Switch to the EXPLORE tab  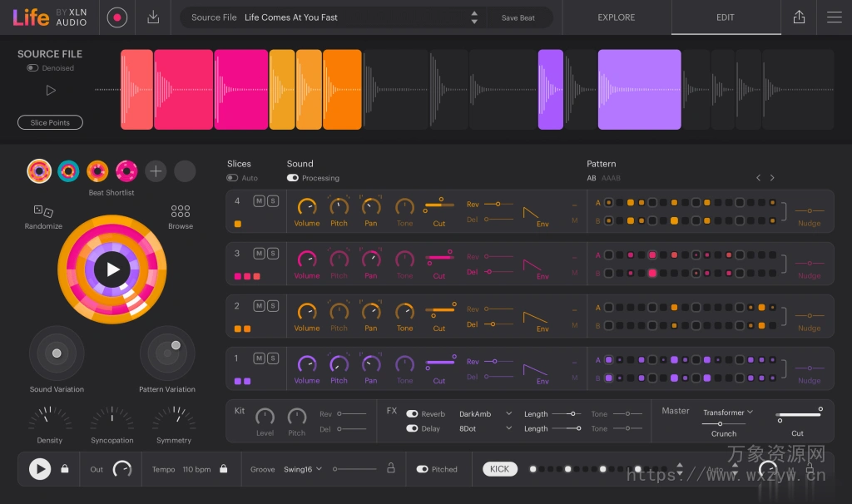[x=616, y=17]
